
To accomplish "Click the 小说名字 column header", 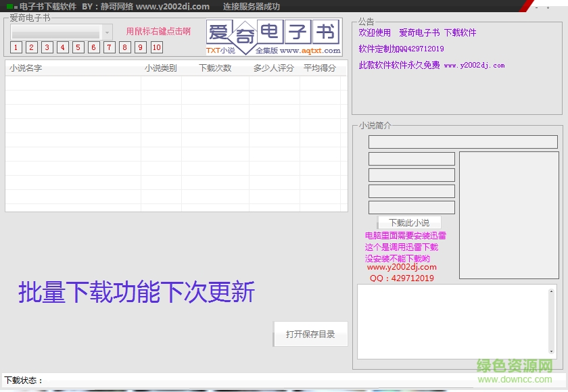I will tap(25, 68).
